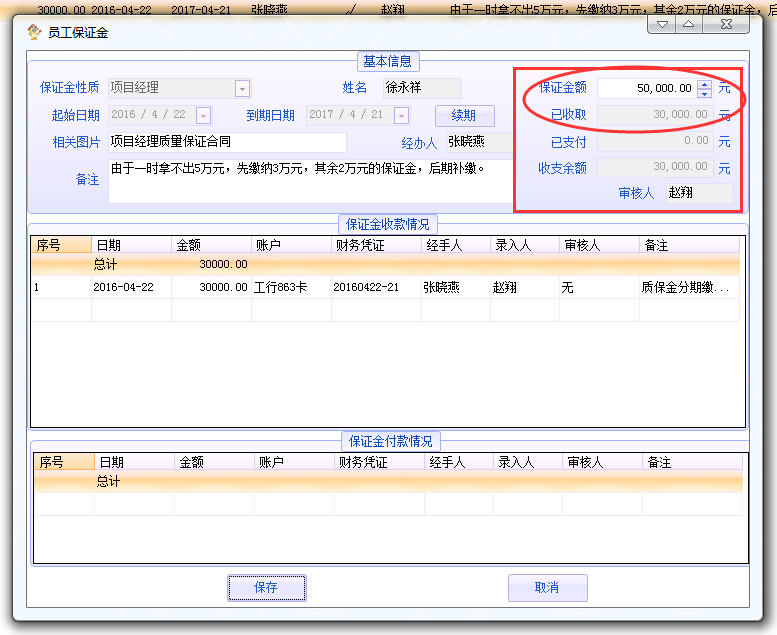Click the 财务凭证 column header in 保证金付款情况

tap(378, 462)
